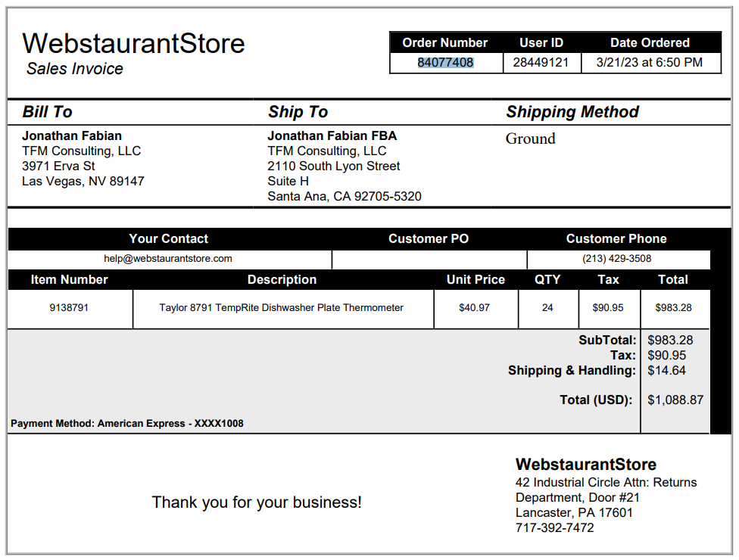
Task: Click the WebstaurantStore title at top
Action: pyautogui.click(x=133, y=43)
